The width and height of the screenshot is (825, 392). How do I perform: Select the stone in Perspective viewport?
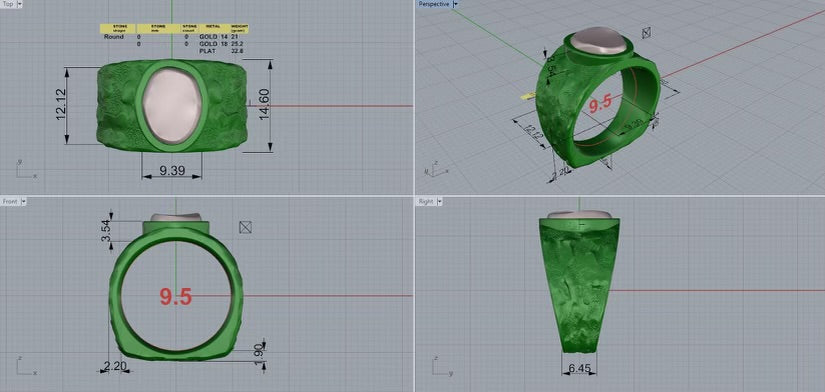600,41
